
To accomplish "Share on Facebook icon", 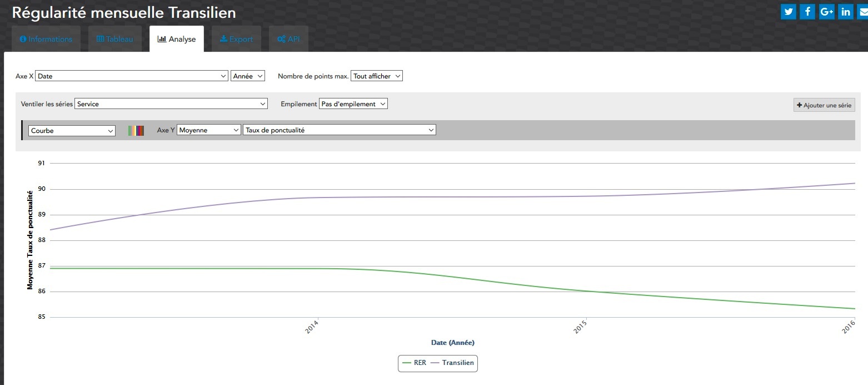I will click(x=807, y=11).
